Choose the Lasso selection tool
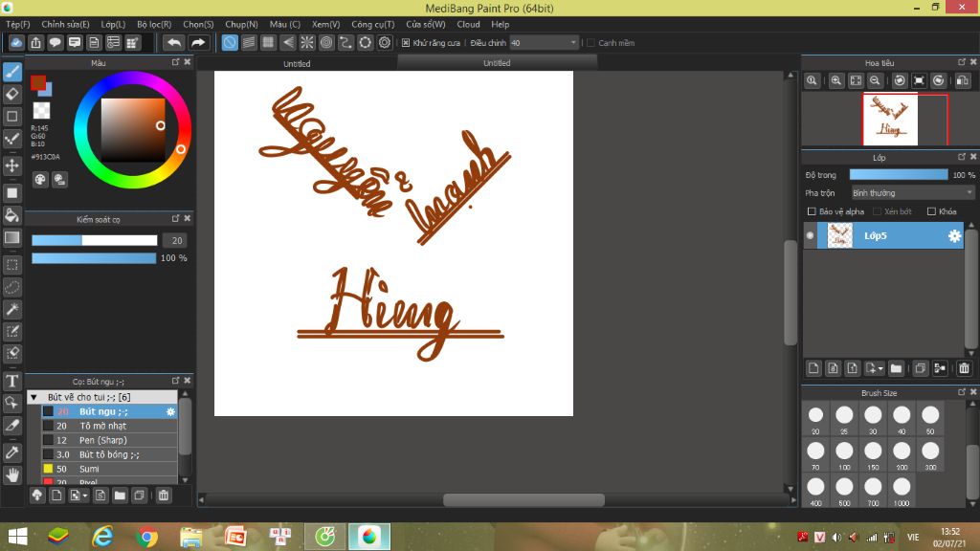The height and width of the screenshot is (551, 980). (12, 287)
